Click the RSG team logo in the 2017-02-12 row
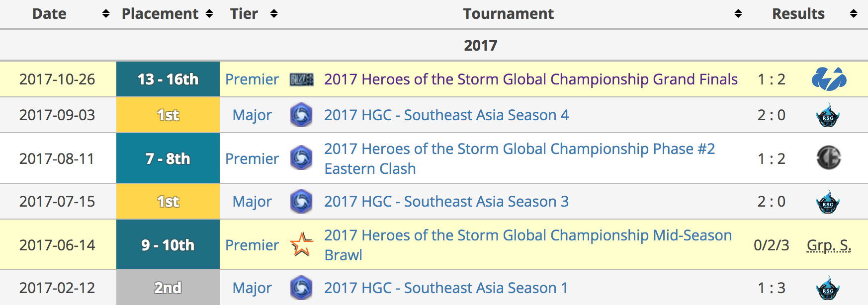The width and height of the screenshot is (868, 305). (828, 288)
